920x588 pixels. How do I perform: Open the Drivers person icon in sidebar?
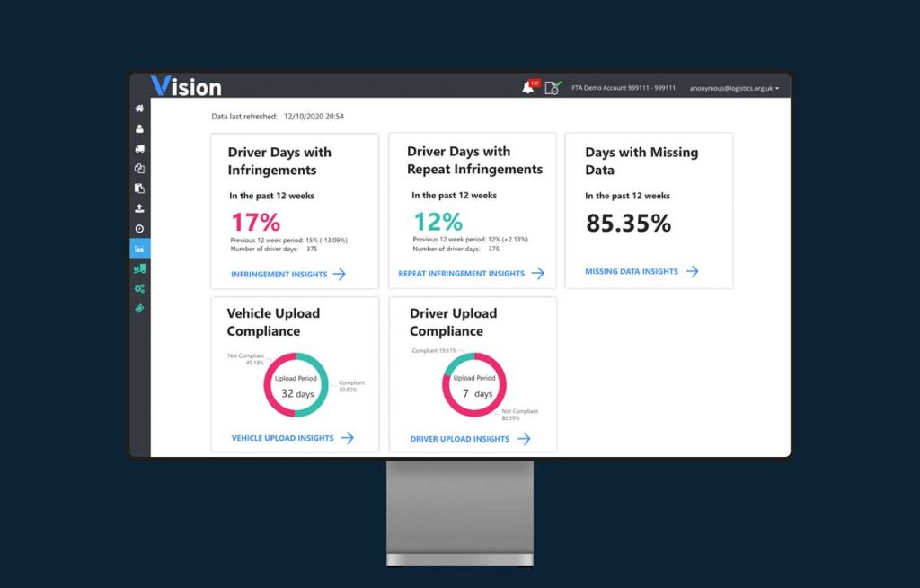pyautogui.click(x=139, y=128)
